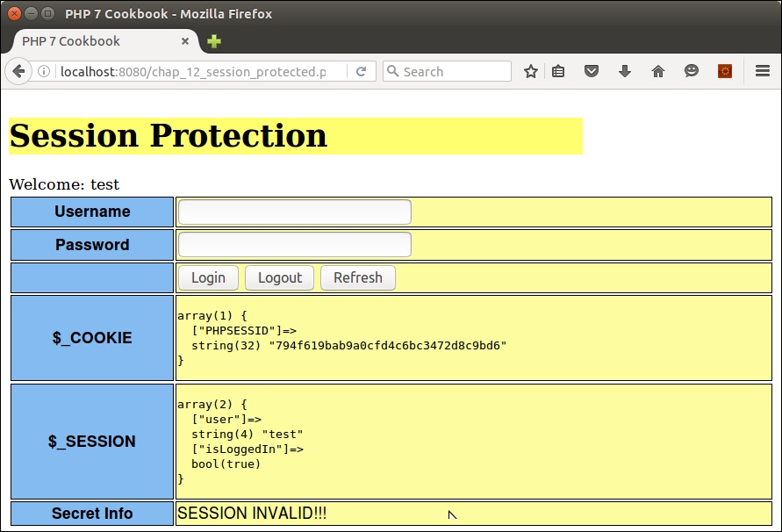Image resolution: width=782 pixels, height=532 pixels.
Task: Click the browser Back arrow button
Action: 18,72
